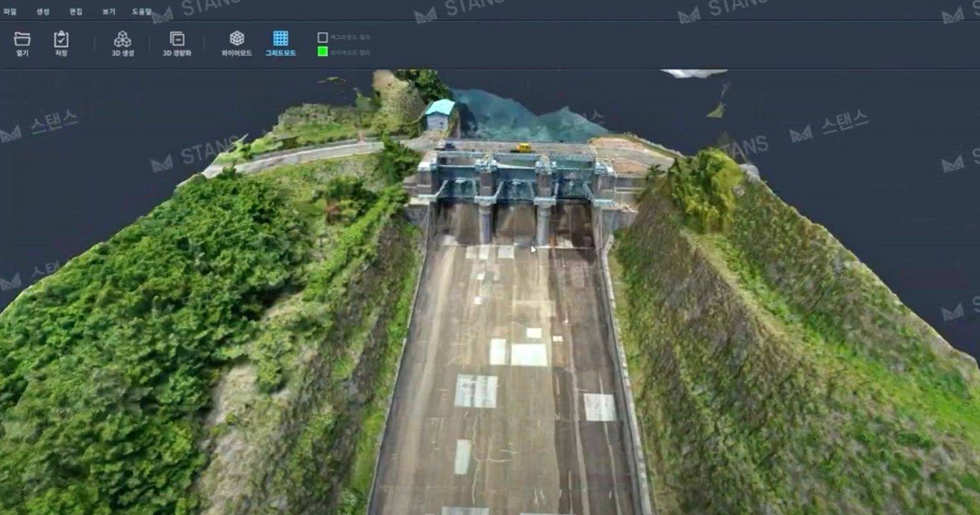This screenshot has width=980, height=515.
Task: Switch to 와이어모드 wireframe view
Action: tap(237, 40)
